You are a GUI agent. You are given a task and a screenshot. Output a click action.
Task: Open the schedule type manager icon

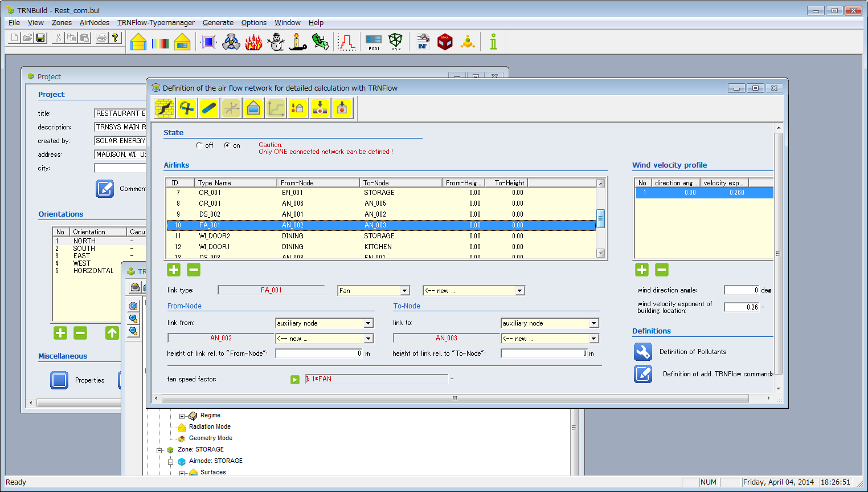pos(347,42)
